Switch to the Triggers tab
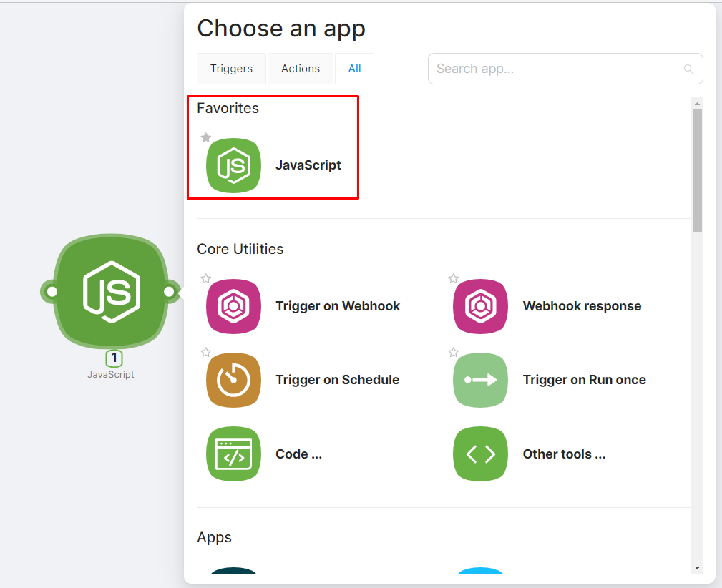722x588 pixels. pos(231,69)
